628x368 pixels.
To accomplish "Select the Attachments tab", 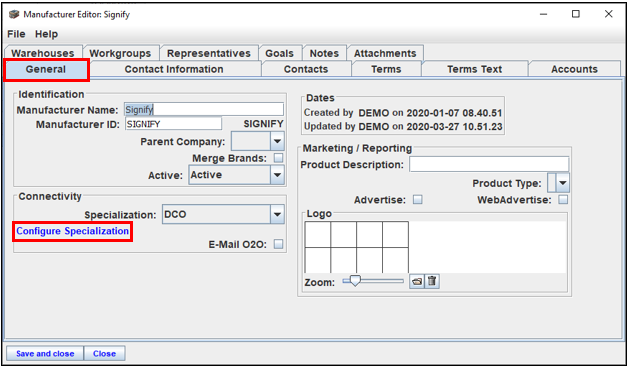I will [x=385, y=53].
